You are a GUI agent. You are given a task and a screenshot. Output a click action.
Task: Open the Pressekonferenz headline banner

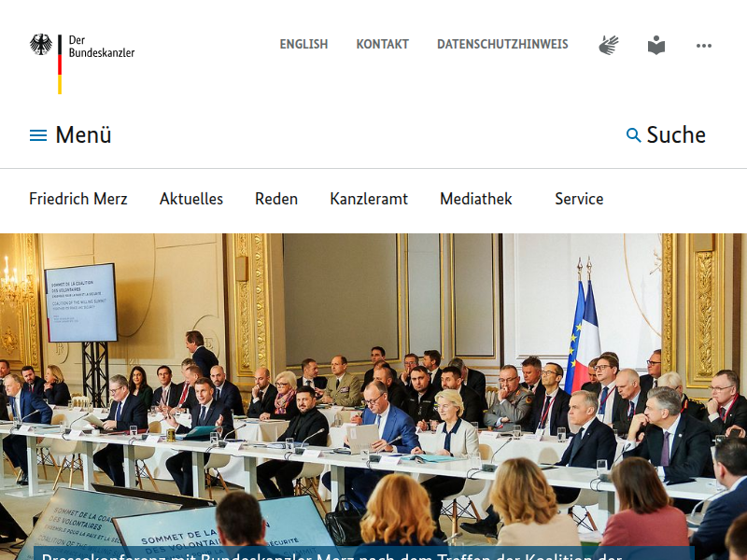coord(364,553)
